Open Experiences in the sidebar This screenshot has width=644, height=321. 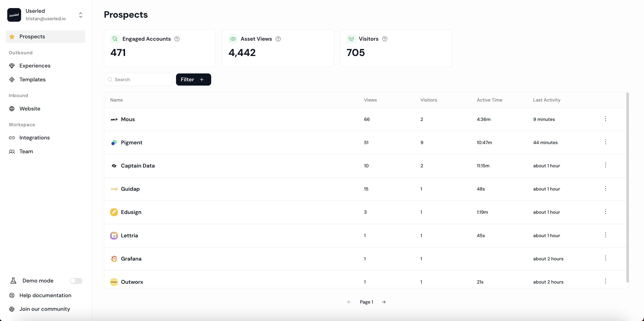tap(35, 66)
